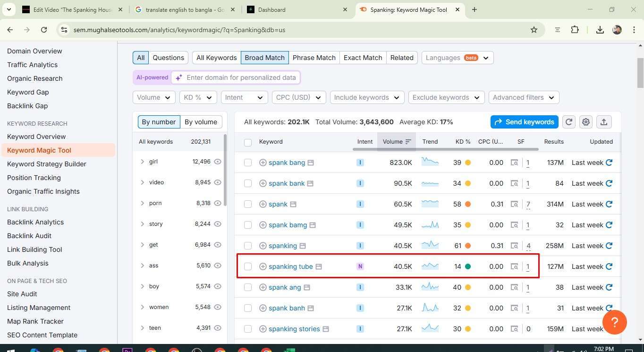
Task: Open the browser downloads icon
Action: click(600, 30)
